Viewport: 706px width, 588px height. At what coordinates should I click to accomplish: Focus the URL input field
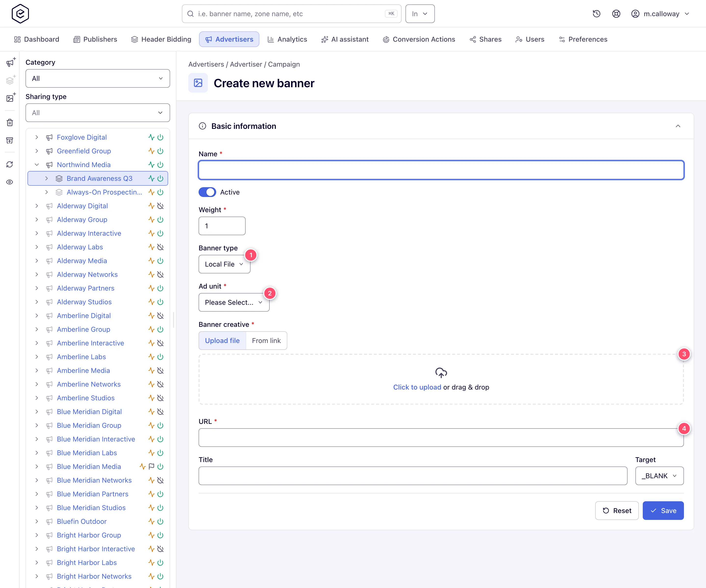point(441,438)
